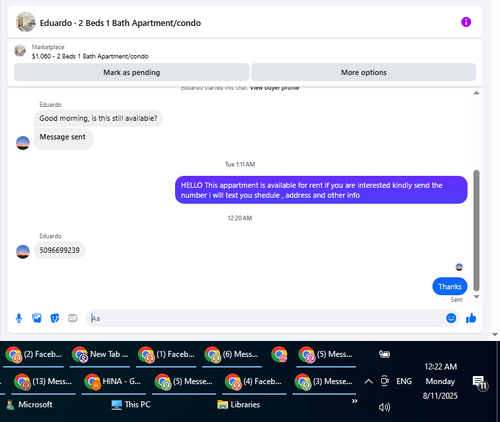
Task: Choose a sticker icon
Action: [x=55, y=318]
